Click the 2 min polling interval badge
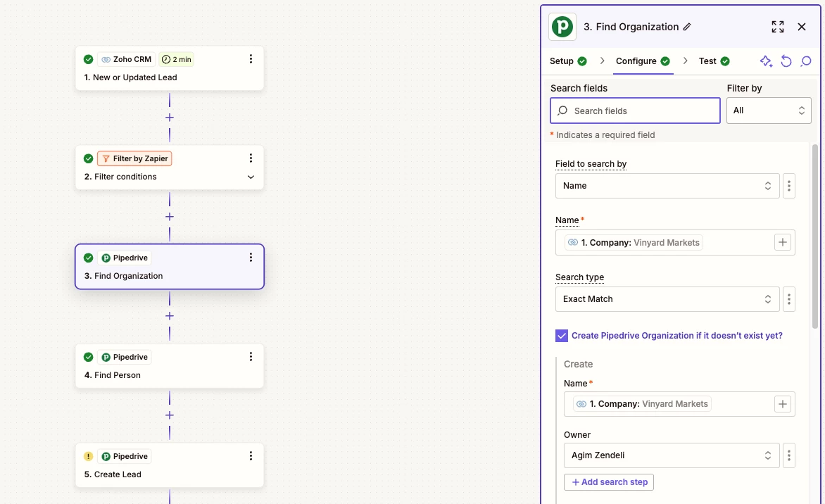This screenshot has height=504, width=825. (x=176, y=59)
